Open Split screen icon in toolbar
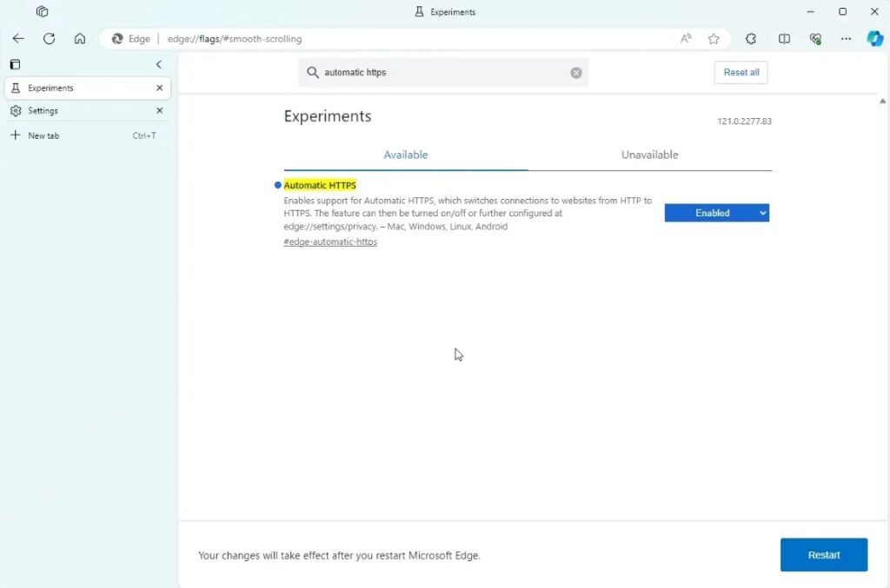Viewport: 890px width, 588px height. click(x=784, y=39)
